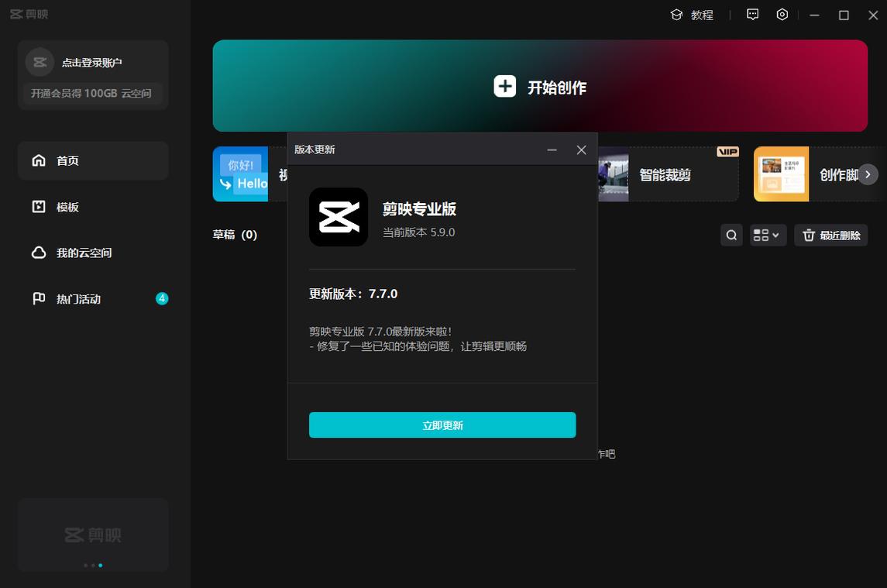Click the account avatar icon
This screenshot has height=588, width=887.
tap(40, 62)
